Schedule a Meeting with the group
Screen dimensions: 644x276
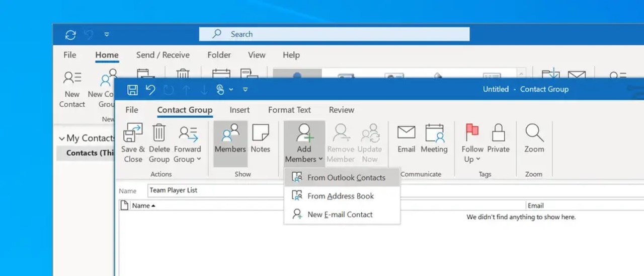point(434,139)
